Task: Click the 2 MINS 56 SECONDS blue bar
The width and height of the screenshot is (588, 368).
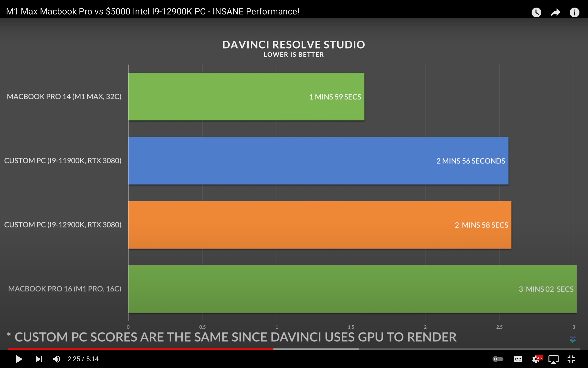Action: coord(318,161)
